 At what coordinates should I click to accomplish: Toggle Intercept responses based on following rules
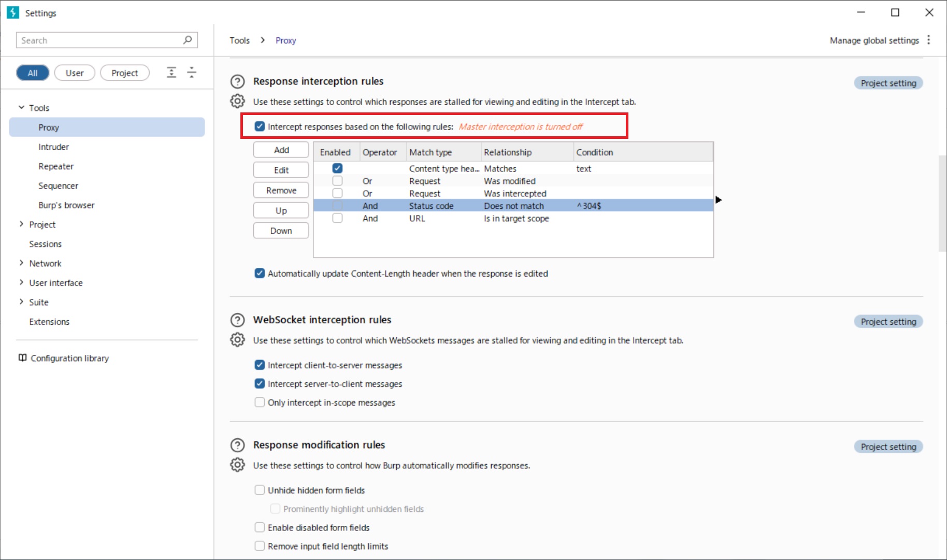(x=260, y=126)
